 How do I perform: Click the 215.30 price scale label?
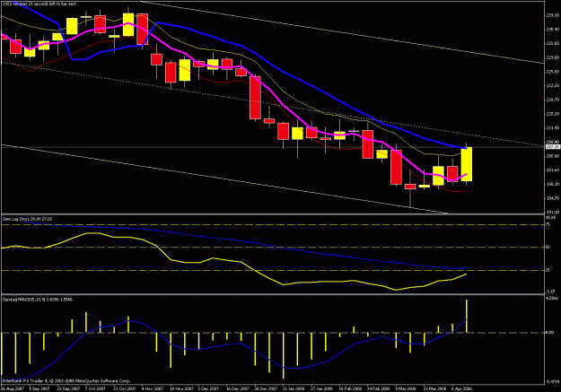[552, 114]
